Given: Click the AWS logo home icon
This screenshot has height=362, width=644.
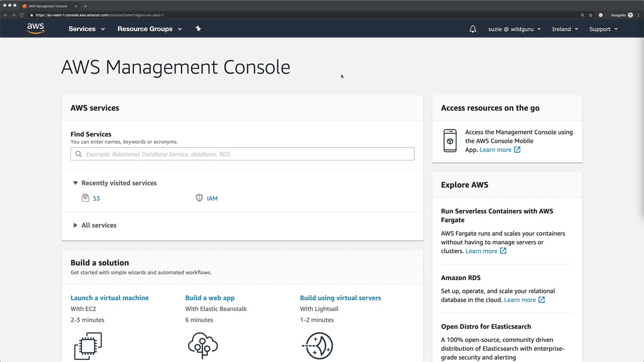Looking at the screenshot, I should 36,29.
